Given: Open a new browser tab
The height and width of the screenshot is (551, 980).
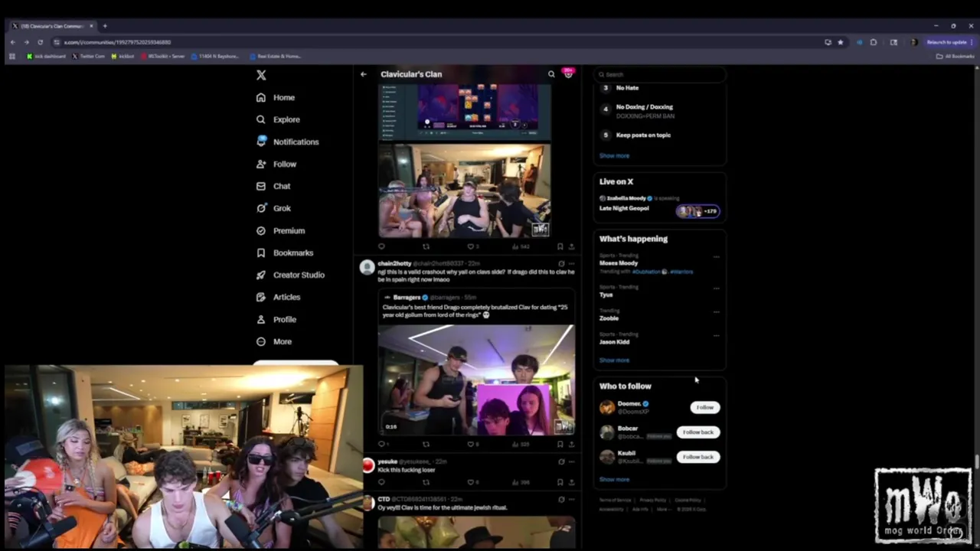Looking at the screenshot, I should pyautogui.click(x=105, y=26).
